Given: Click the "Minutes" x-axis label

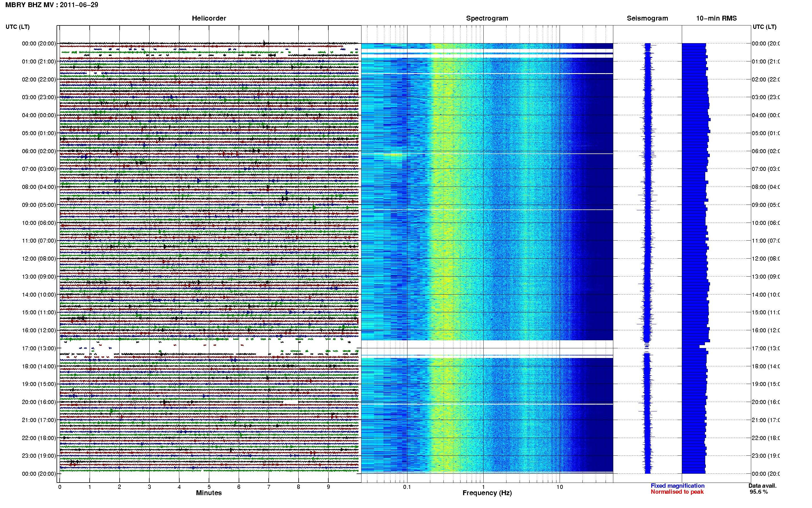Looking at the screenshot, I should coord(209,493).
